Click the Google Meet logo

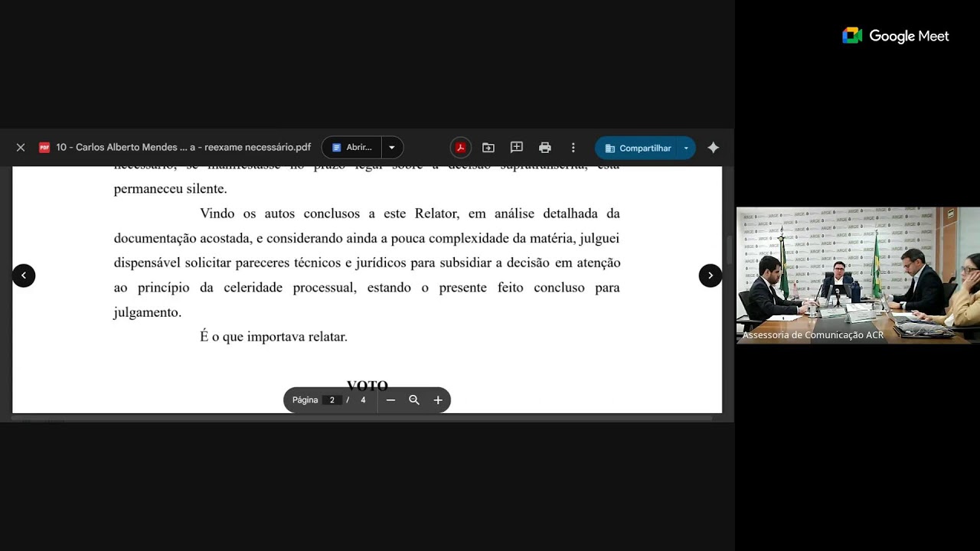tap(896, 36)
